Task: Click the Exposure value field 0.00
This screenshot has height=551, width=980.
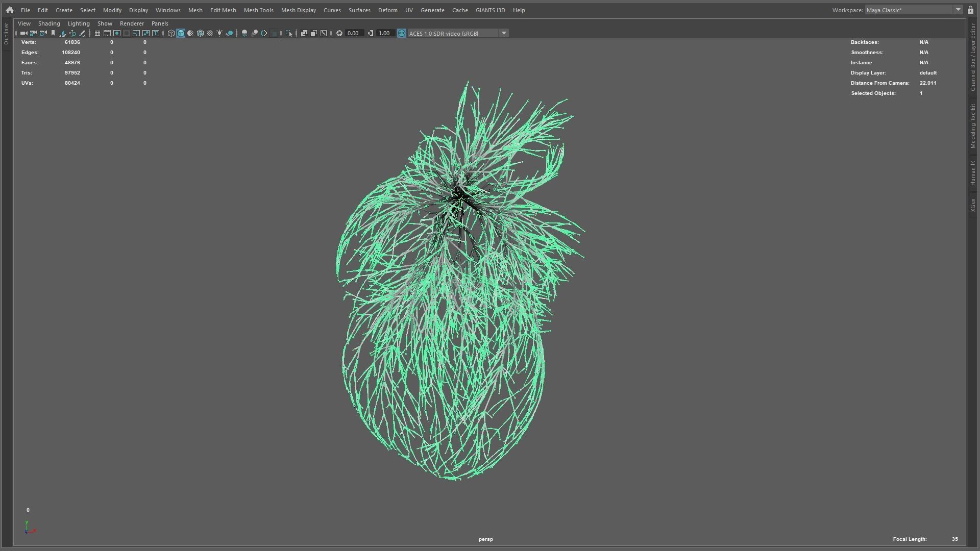Action: [354, 33]
